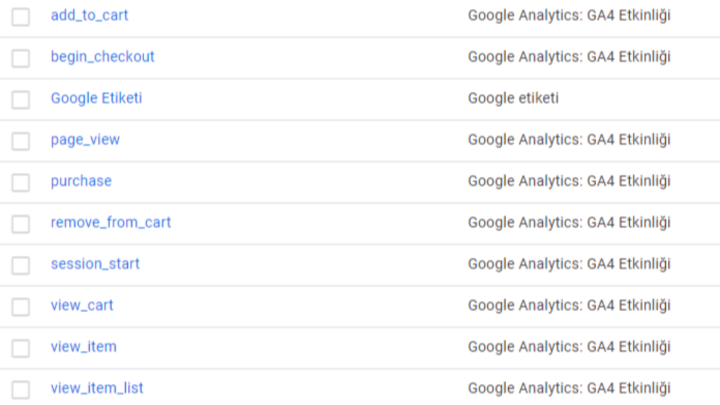The height and width of the screenshot is (405, 720).
Task: Check the view_item_list checkbox
Action: (x=21, y=389)
